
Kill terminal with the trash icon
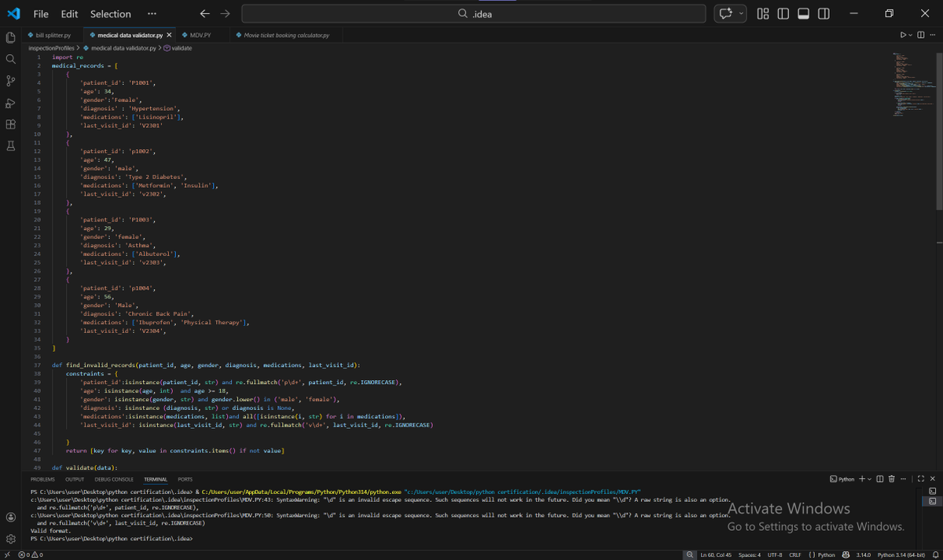point(891,479)
